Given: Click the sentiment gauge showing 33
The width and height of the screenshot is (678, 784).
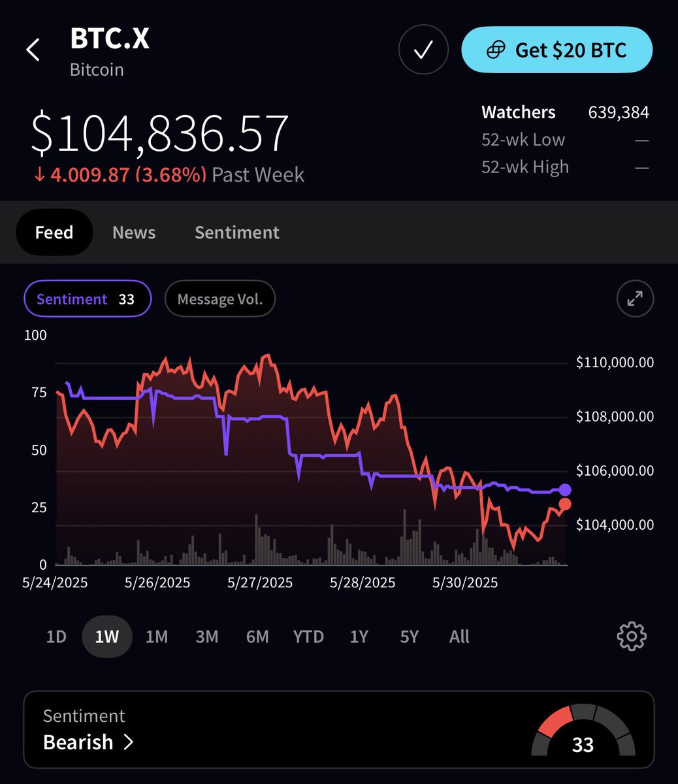Looking at the screenshot, I should pos(583,730).
